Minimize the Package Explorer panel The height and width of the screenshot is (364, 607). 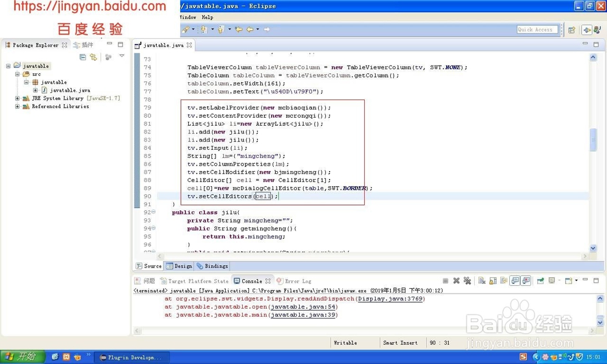click(x=109, y=44)
